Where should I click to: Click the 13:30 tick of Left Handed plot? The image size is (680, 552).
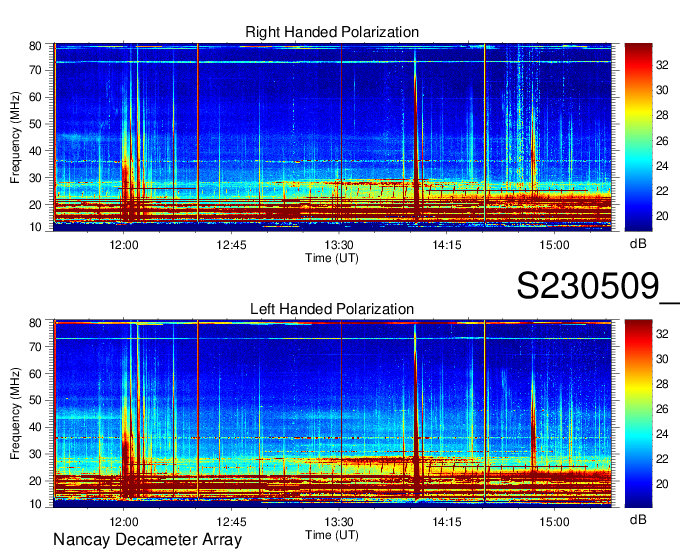click(339, 522)
